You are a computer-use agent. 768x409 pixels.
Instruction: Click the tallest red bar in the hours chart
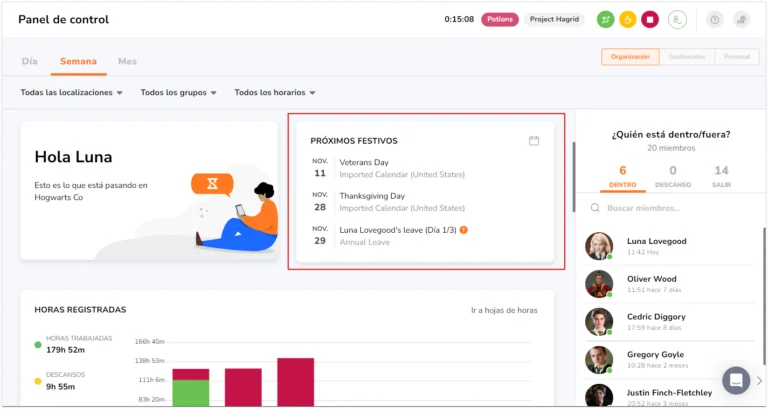pyautogui.click(x=295, y=382)
